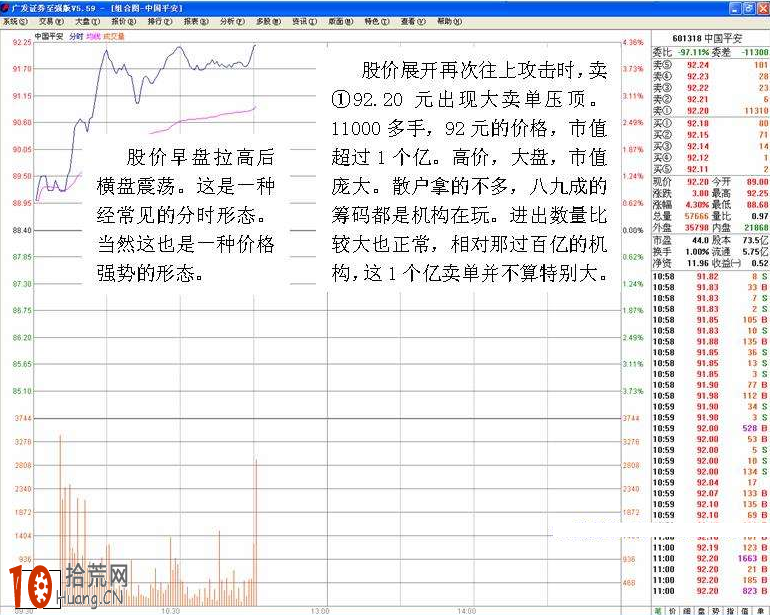Viewport: 770px width, 615px height.
Task: Select the 卖② row at 92.21
Action: point(711,99)
